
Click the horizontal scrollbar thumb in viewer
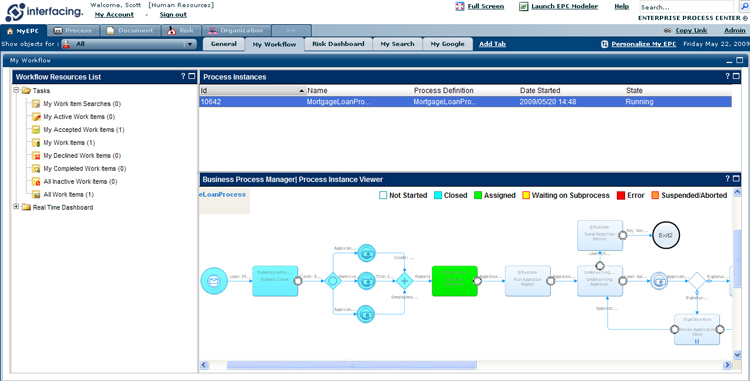click(x=352, y=365)
